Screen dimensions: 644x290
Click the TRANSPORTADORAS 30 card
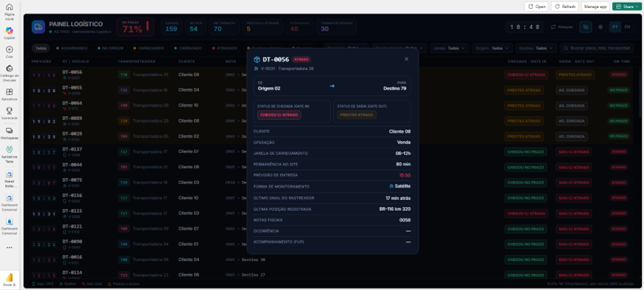pos(337,27)
